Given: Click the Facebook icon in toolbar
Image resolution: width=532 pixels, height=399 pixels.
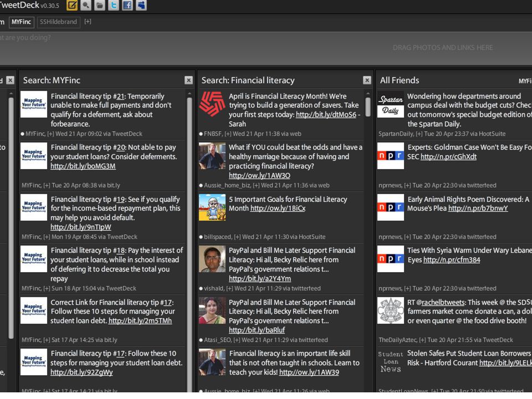Looking at the screenshot, I should 127,5.
